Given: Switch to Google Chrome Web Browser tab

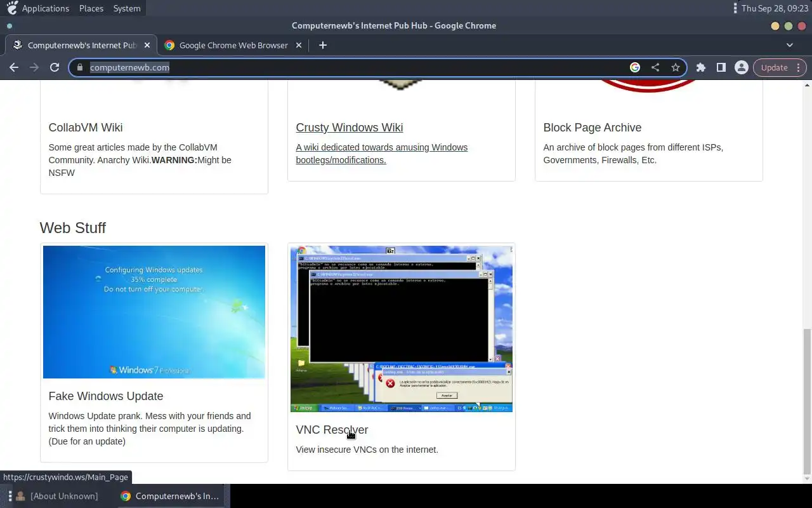Looking at the screenshot, I should tap(233, 45).
